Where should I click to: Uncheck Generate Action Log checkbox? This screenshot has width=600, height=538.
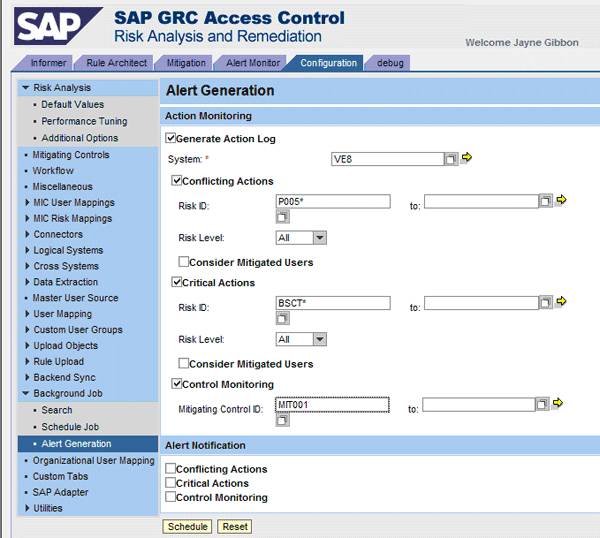(171, 139)
